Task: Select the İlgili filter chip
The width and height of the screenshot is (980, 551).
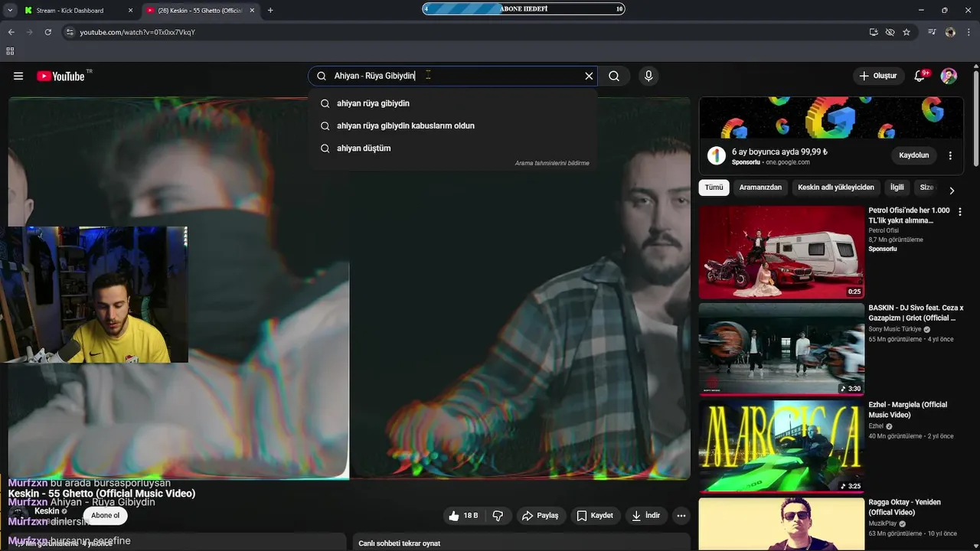Action: [x=897, y=187]
